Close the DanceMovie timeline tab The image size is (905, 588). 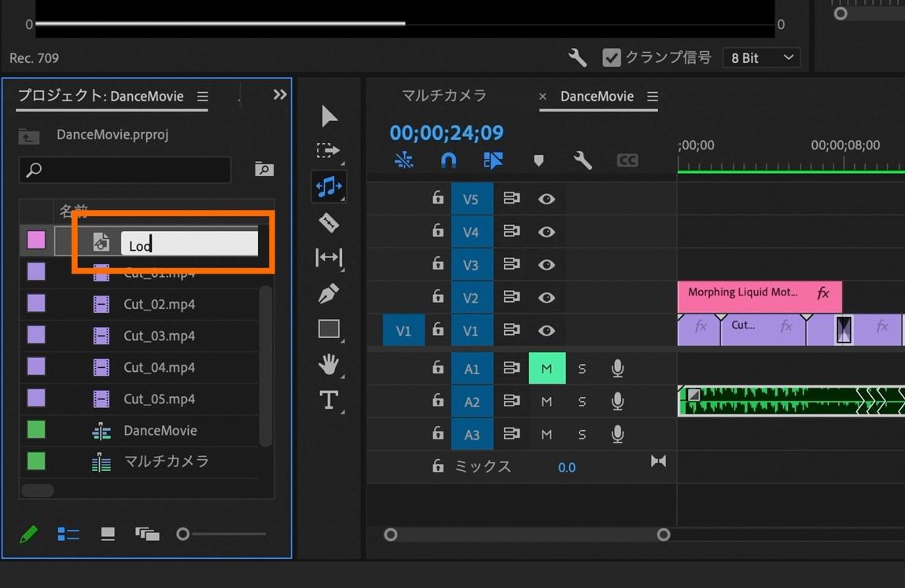click(543, 97)
